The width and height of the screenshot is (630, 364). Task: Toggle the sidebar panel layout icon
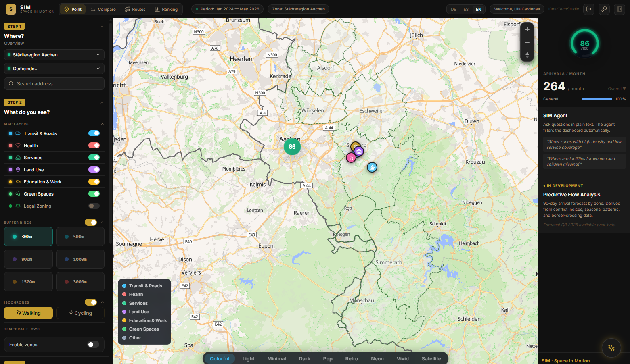[x=620, y=9]
